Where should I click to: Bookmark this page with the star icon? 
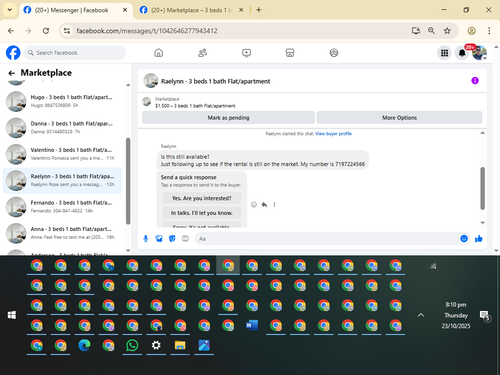point(447,31)
